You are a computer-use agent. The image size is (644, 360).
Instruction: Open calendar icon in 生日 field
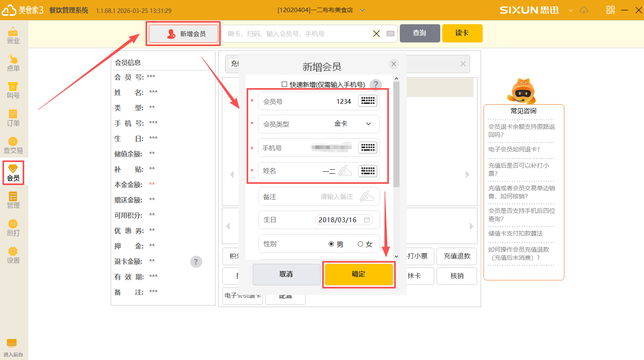tap(367, 220)
